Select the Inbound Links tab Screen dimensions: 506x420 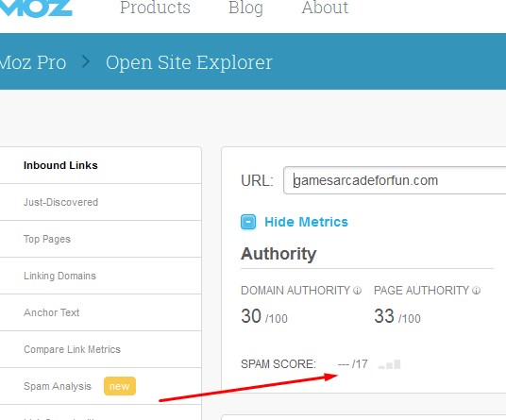[x=60, y=165]
